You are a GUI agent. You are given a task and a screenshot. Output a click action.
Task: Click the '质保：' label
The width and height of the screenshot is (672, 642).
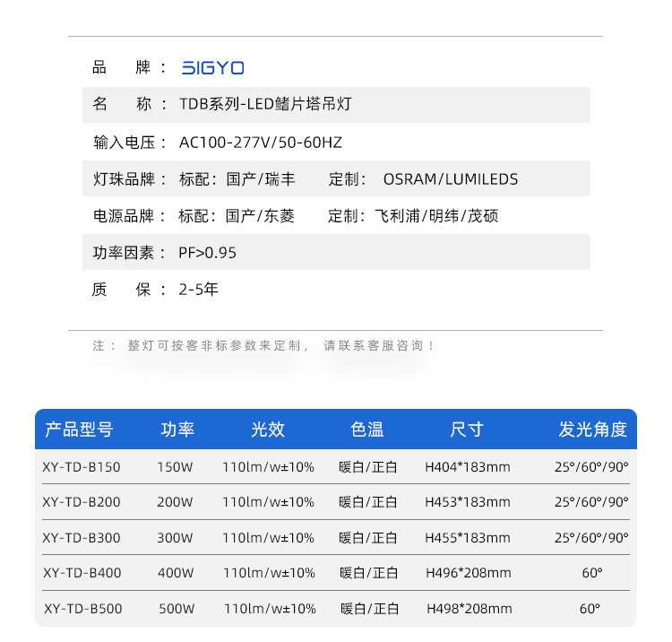[x=128, y=290]
